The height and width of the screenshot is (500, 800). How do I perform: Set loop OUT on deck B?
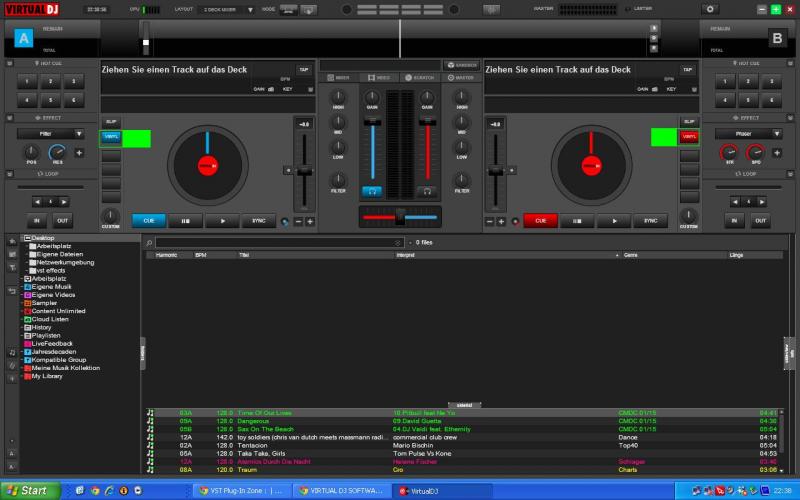tap(760, 221)
